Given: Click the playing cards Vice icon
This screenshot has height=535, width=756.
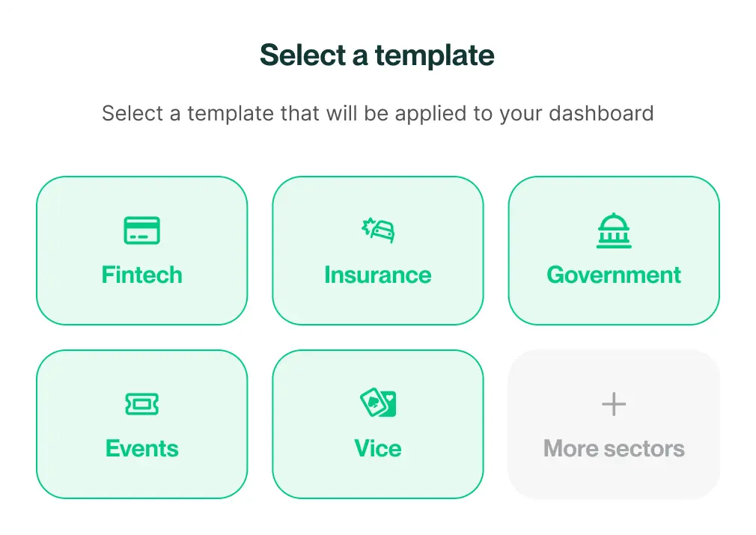Looking at the screenshot, I should click(378, 404).
